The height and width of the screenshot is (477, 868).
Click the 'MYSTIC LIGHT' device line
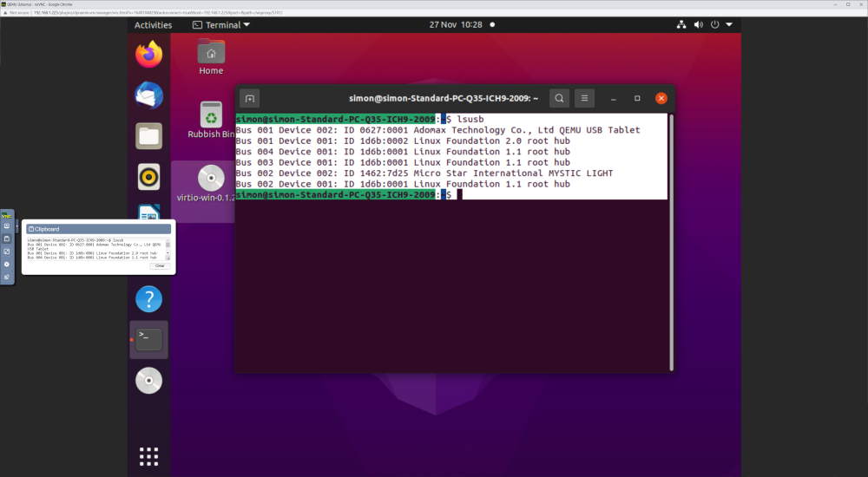tap(424, 173)
